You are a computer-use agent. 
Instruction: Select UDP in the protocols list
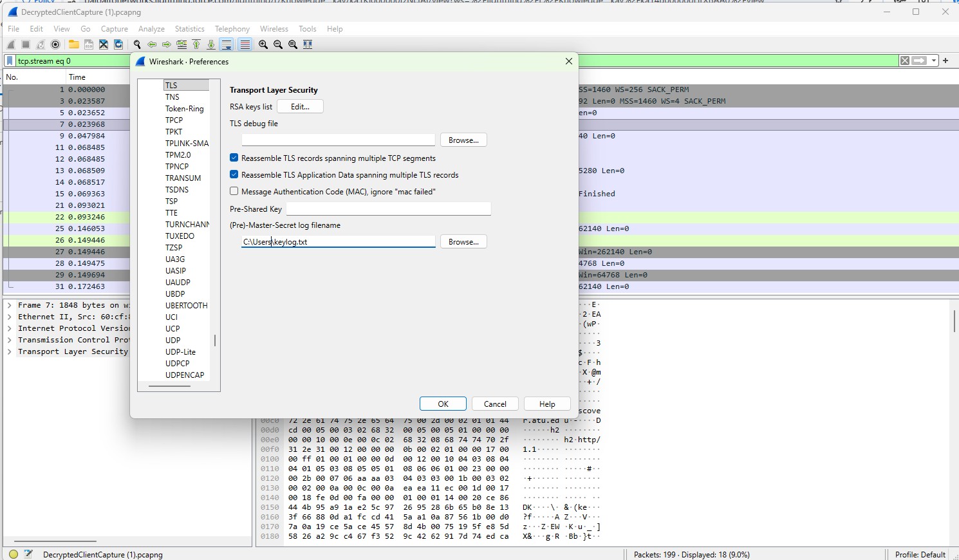click(172, 340)
